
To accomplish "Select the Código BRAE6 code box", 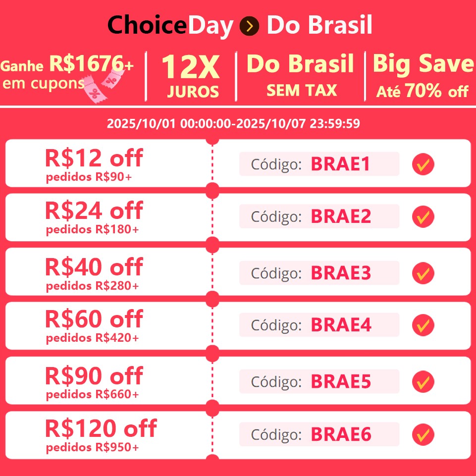I will coord(319,434).
